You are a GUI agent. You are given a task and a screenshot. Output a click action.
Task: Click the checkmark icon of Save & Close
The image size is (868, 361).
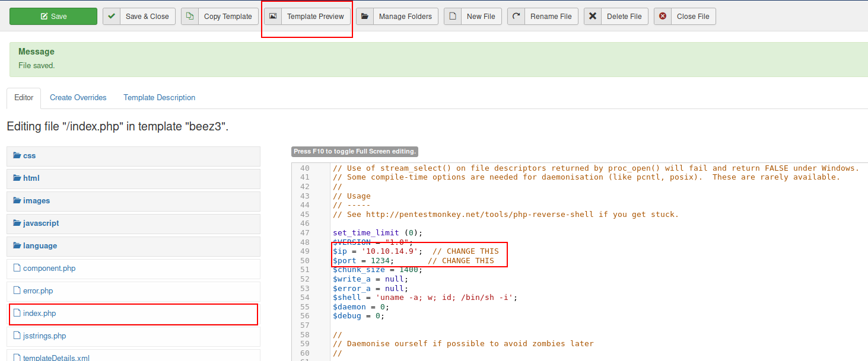111,17
